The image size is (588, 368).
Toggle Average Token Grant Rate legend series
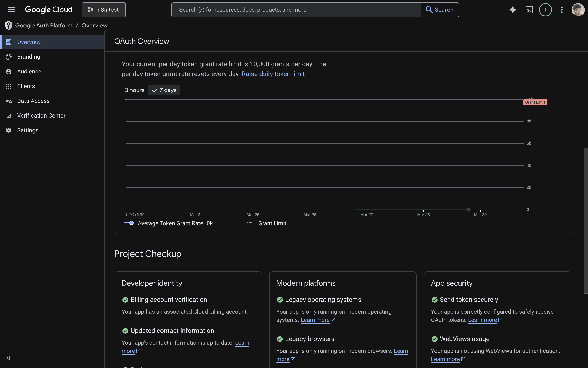pos(168,223)
